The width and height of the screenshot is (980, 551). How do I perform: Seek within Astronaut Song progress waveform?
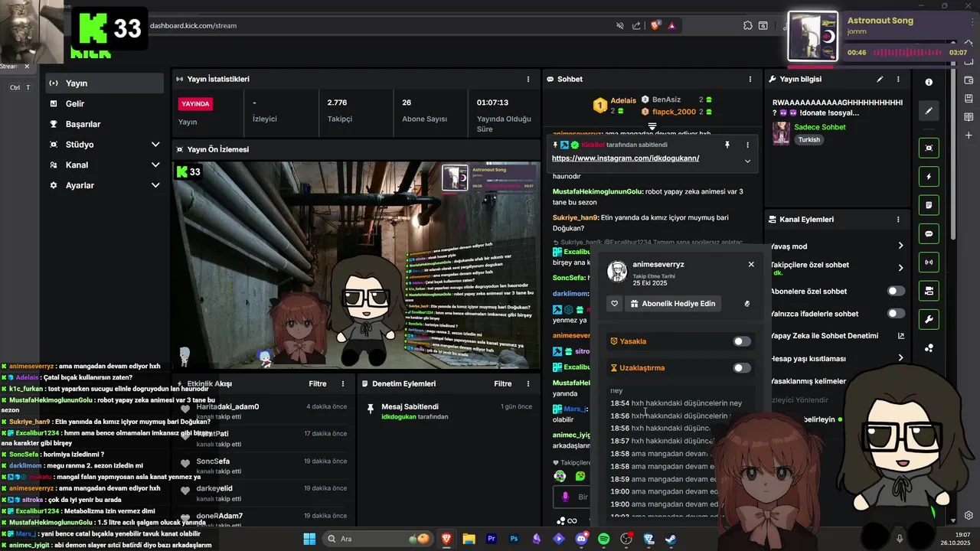[908, 53]
